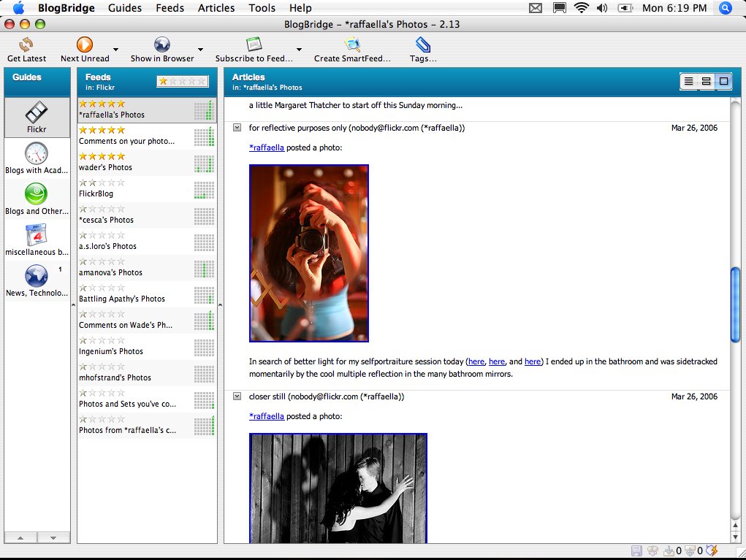Open the Tools menu
Viewport: 746px width, 560px height.
click(262, 8)
